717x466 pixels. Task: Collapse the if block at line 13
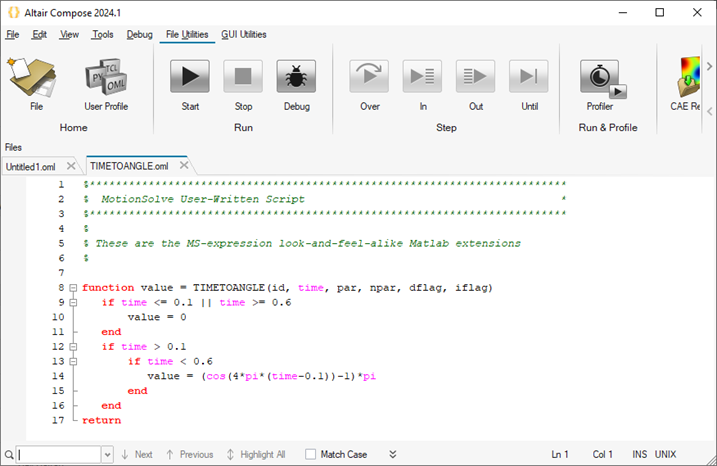pos(73,361)
